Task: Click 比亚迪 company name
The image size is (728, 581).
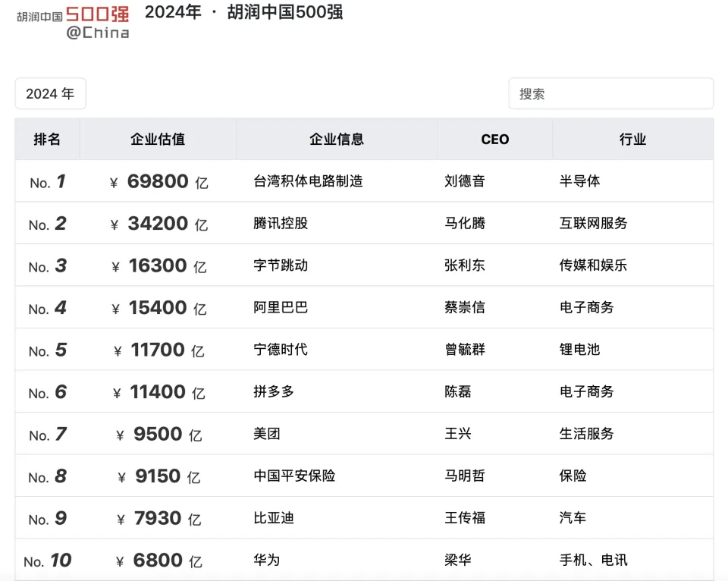Action: click(274, 518)
